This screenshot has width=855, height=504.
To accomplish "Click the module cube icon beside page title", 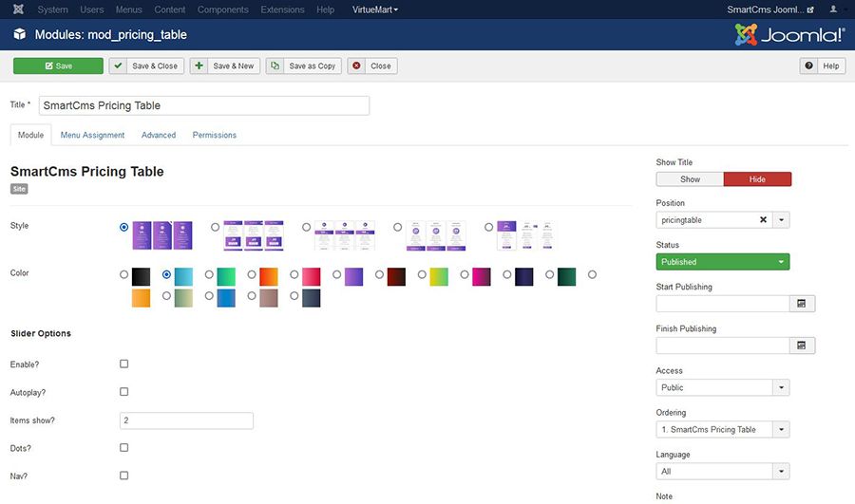I will 20,34.
